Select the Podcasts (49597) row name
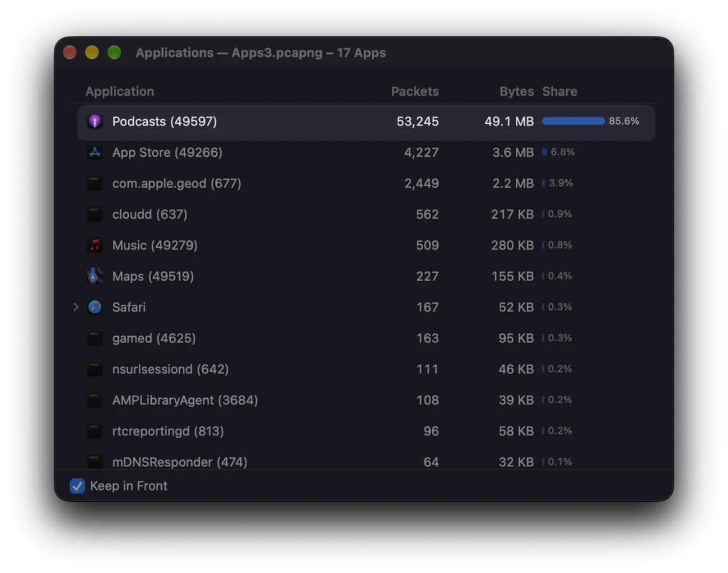 [165, 122]
